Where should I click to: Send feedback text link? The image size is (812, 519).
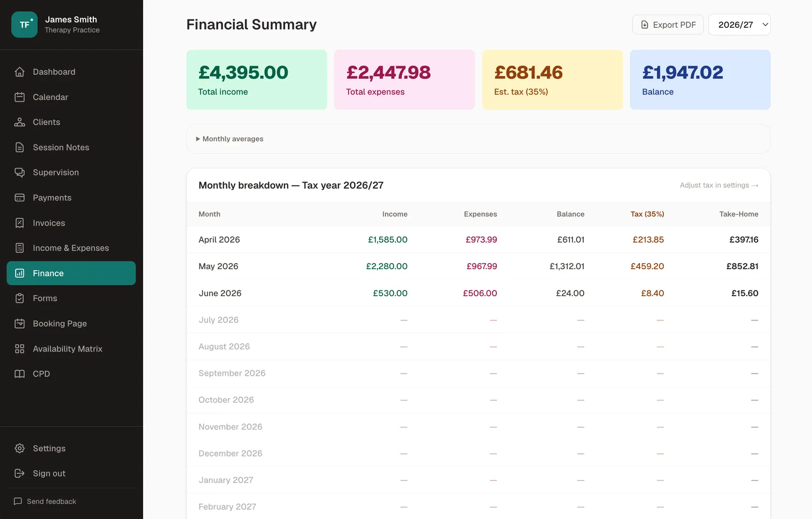click(x=51, y=501)
